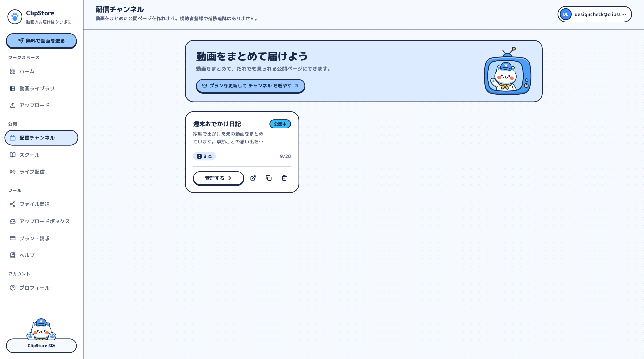Viewport: 644px width, 359px height.
Task: Open ファイル転送 in the tools section
Action: tap(41, 204)
